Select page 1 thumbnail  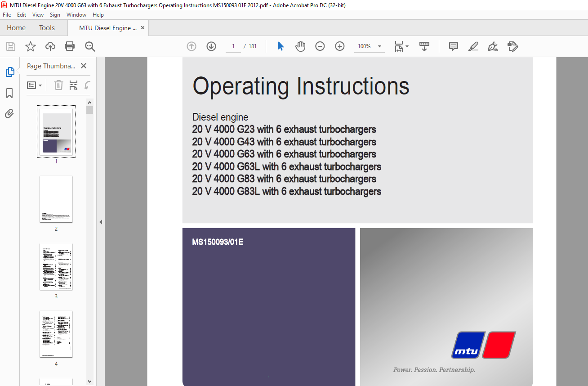(56, 132)
